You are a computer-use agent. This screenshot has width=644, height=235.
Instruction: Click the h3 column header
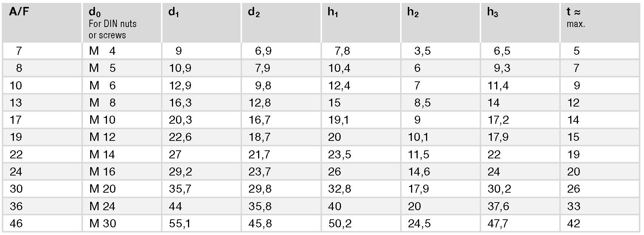pos(492,12)
